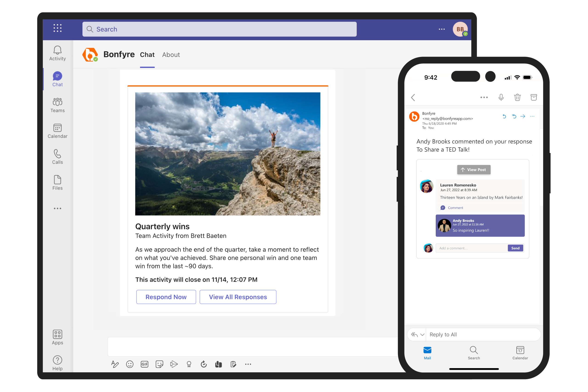Select Chat in the Teams sidebar
Image resolution: width=588 pixels, height=392 pixels.
tap(57, 79)
